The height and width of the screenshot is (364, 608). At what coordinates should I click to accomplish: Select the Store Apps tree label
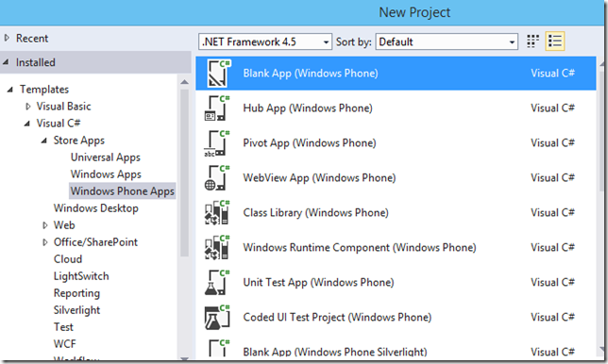[x=79, y=141]
